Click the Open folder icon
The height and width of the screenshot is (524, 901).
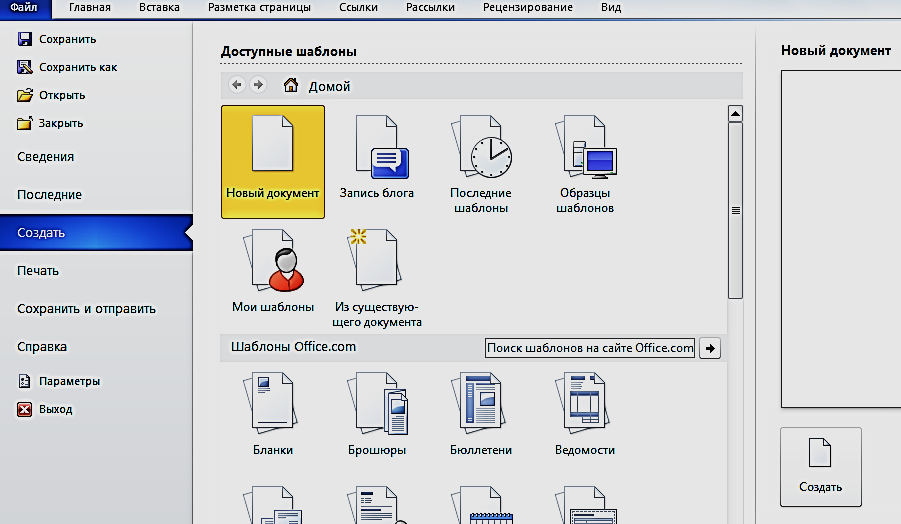tap(25, 95)
